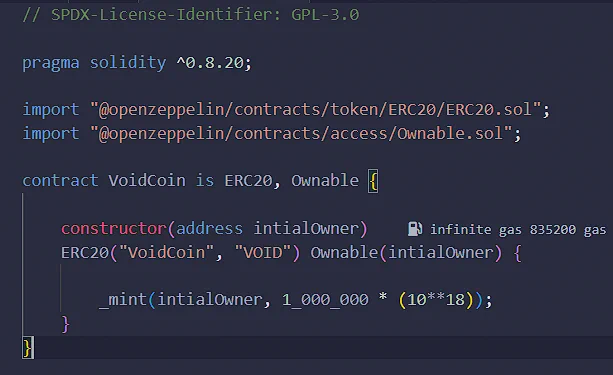Click the "VoidCoin" contract name identifier

click(147, 181)
